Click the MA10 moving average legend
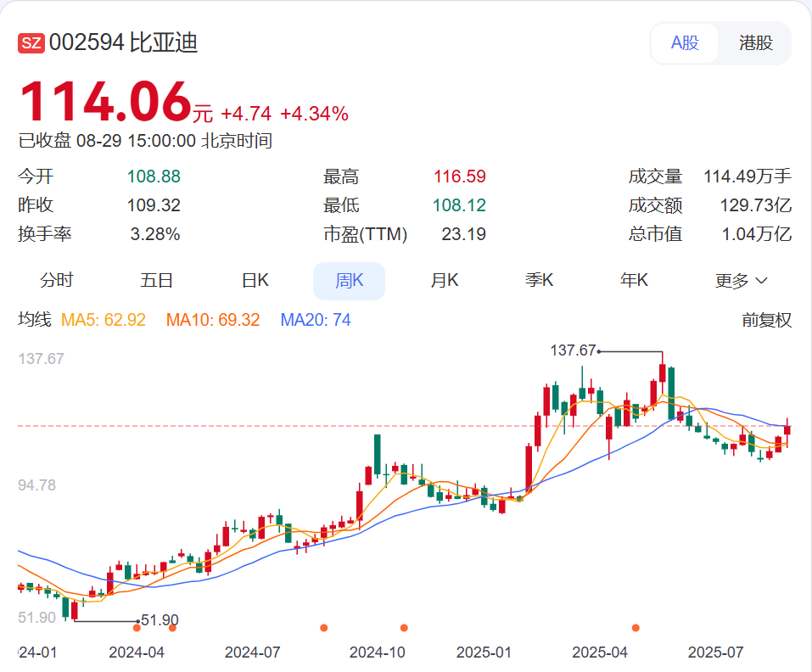Viewport: 812px width, 672px height. [213, 320]
